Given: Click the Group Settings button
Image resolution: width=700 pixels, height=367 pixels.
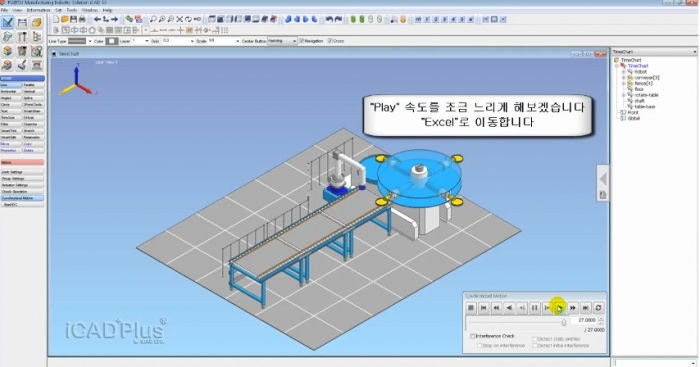Looking at the screenshot, I should coord(22,179).
